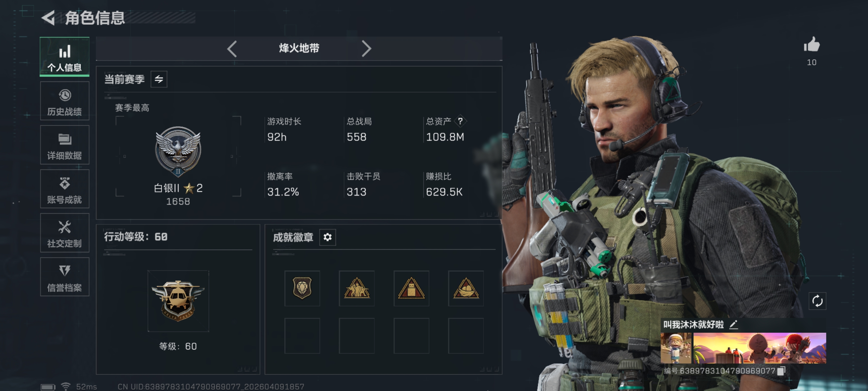Copy the player ID number

[x=781, y=371]
